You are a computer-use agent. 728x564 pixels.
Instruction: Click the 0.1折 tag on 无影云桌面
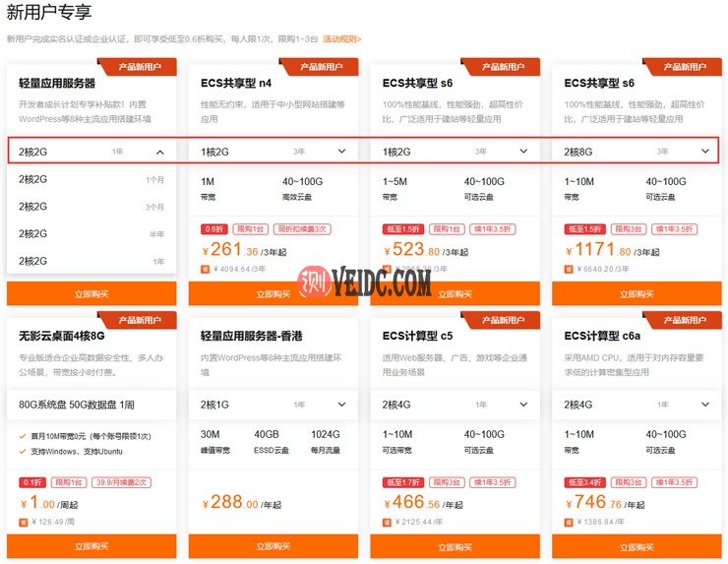coord(32,482)
